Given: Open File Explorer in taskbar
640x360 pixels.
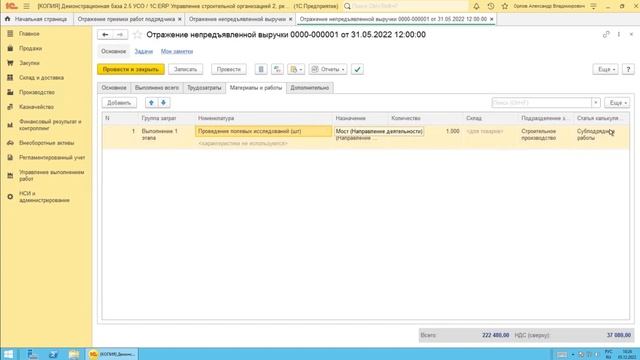Looking at the screenshot, I should coord(74,354).
